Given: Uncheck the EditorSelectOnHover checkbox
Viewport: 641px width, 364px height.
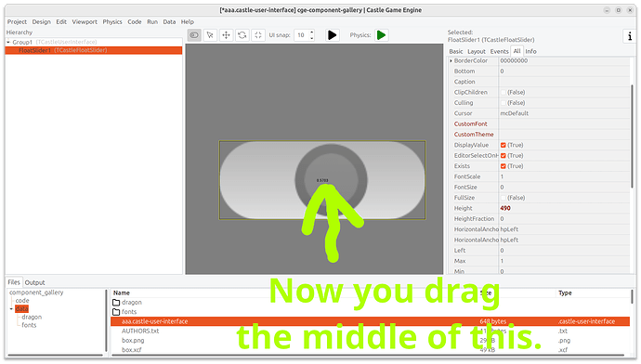Looking at the screenshot, I should [x=504, y=156].
